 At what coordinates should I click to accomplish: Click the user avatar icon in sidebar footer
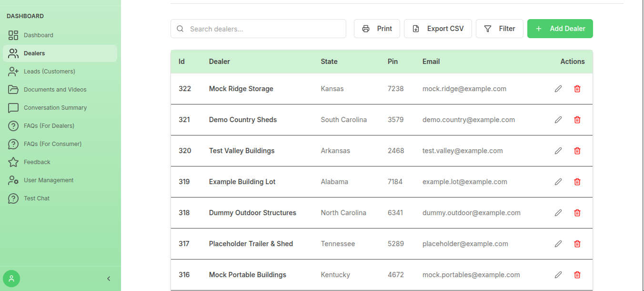coord(11,279)
